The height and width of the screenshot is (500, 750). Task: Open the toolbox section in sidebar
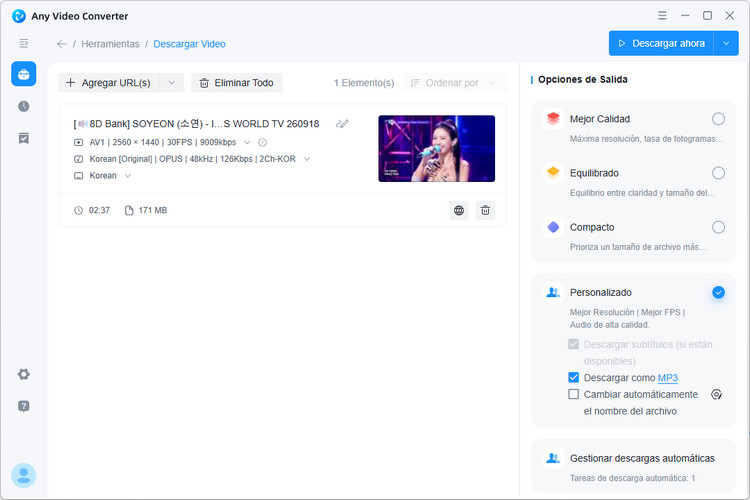23,74
